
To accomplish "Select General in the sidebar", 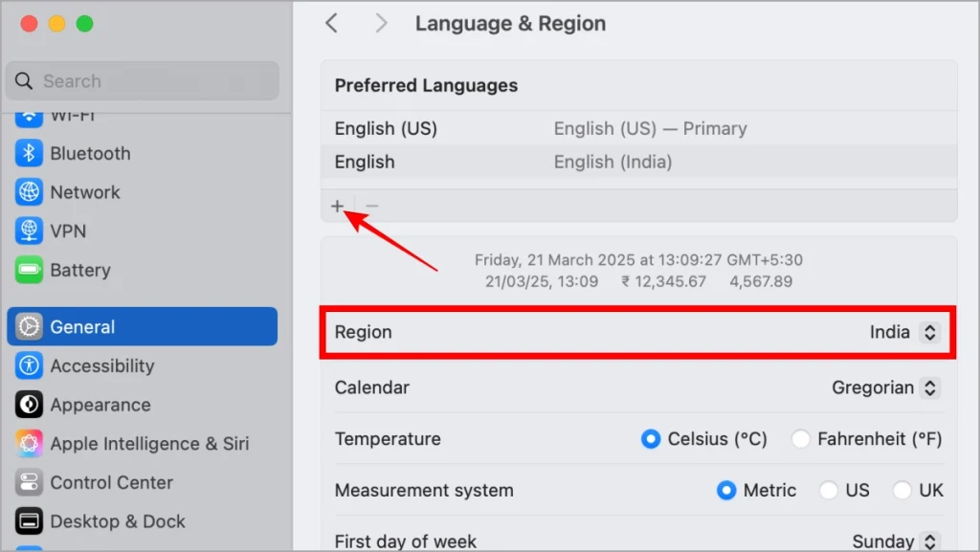I will pos(142,326).
